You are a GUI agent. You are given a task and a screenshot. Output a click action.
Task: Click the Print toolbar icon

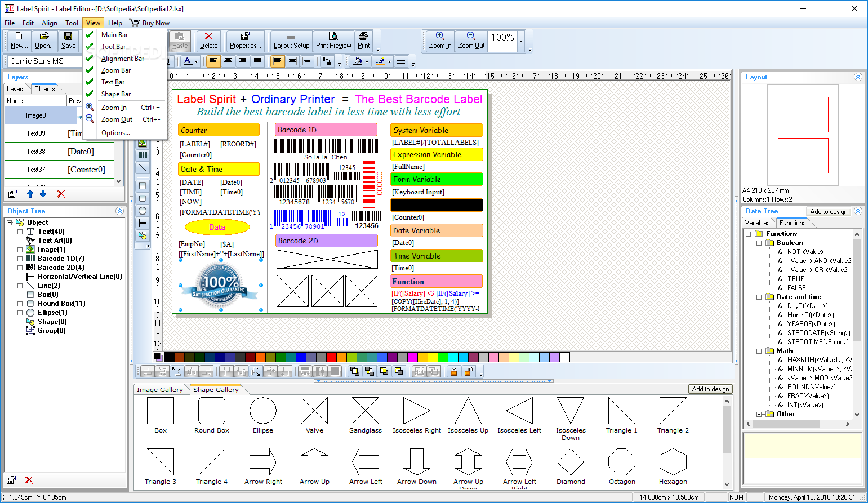tap(364, 41)
